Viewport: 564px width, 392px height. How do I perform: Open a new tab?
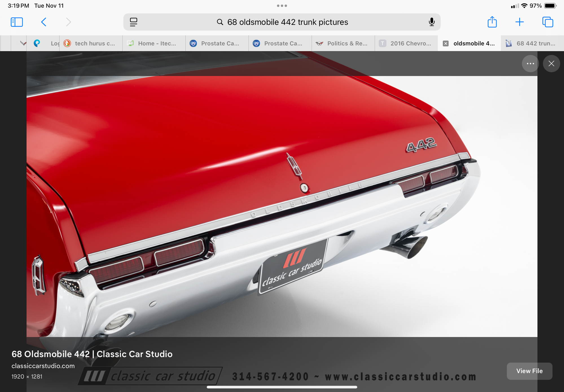(x=519, y=22)
